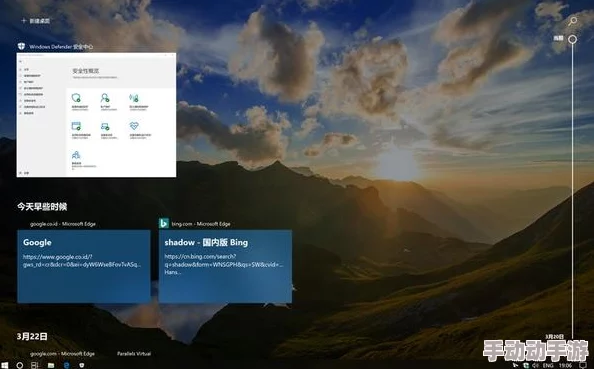Click the volume speaker tray icon

(x=536, y=366)
